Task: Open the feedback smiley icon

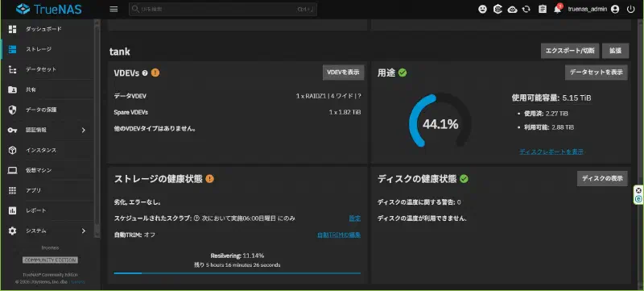Action: pyautogui.click(x=482, y=9)
